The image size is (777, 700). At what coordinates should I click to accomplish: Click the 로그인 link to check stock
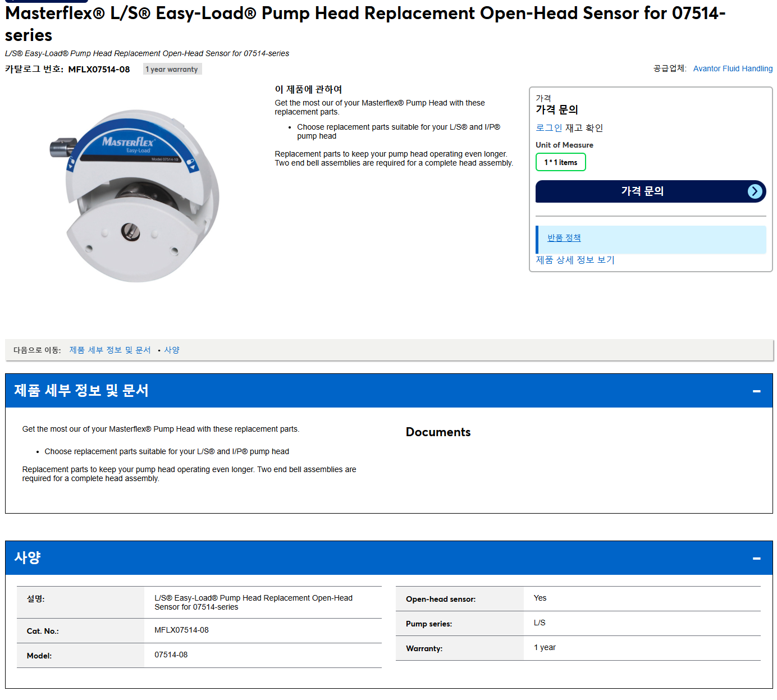pyautogui.click(x=549, y=128)
